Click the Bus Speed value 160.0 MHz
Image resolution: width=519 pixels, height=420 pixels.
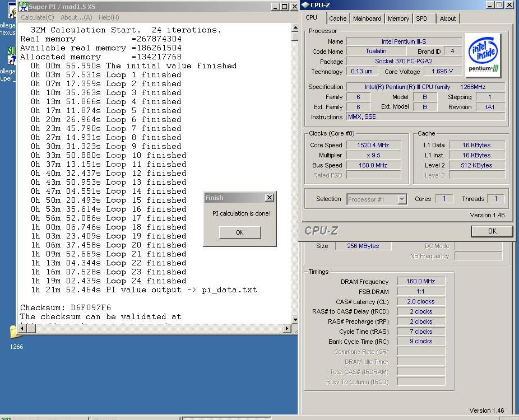[373, 165]
